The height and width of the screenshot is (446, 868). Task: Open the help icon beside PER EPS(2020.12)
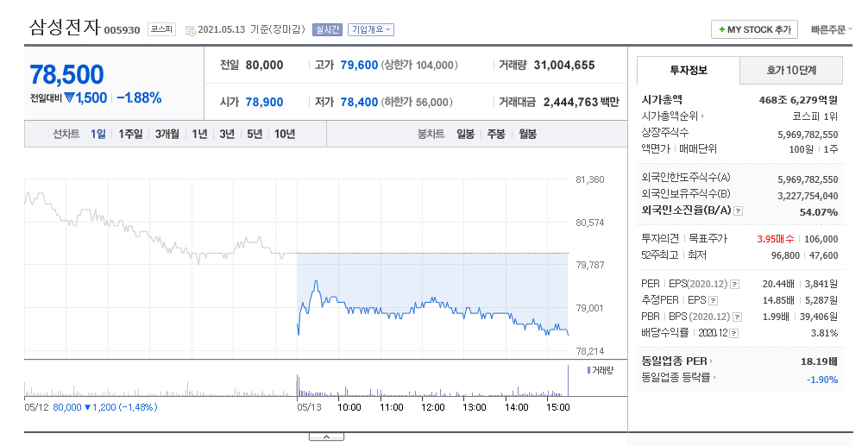click(734, 285)
